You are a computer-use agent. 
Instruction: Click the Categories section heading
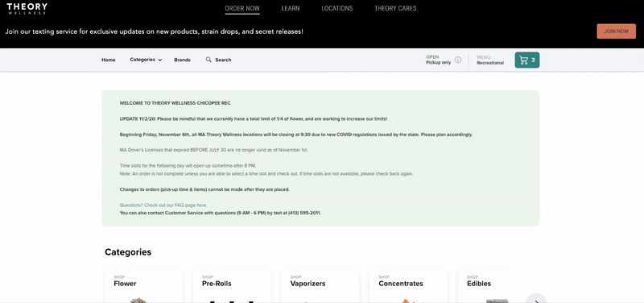(128, 252)
